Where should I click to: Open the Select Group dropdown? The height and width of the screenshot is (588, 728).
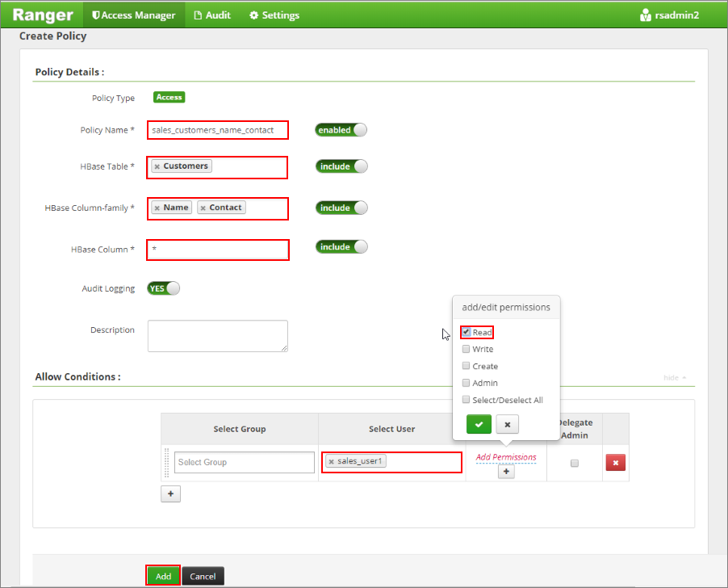(x=245, y=462)
